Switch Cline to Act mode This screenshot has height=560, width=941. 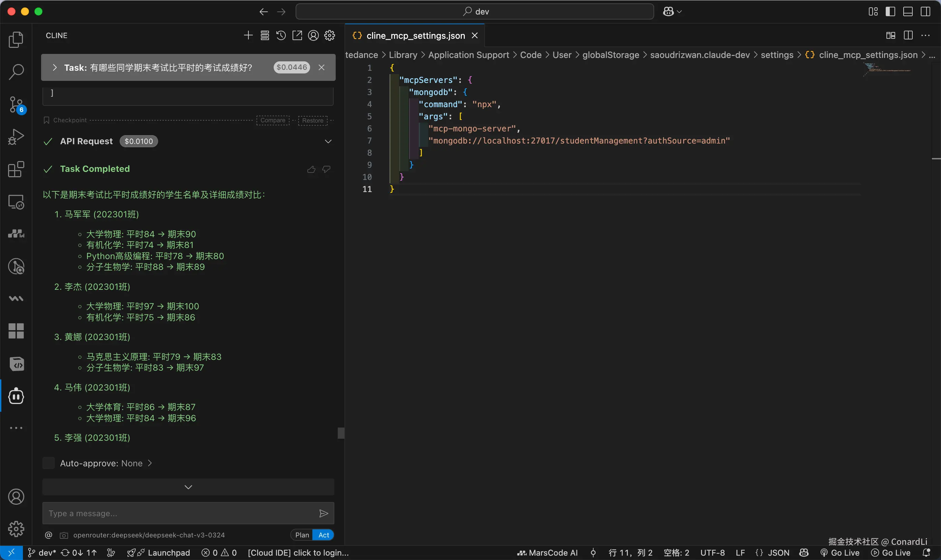pyautogui.click(x=324, y=535)
